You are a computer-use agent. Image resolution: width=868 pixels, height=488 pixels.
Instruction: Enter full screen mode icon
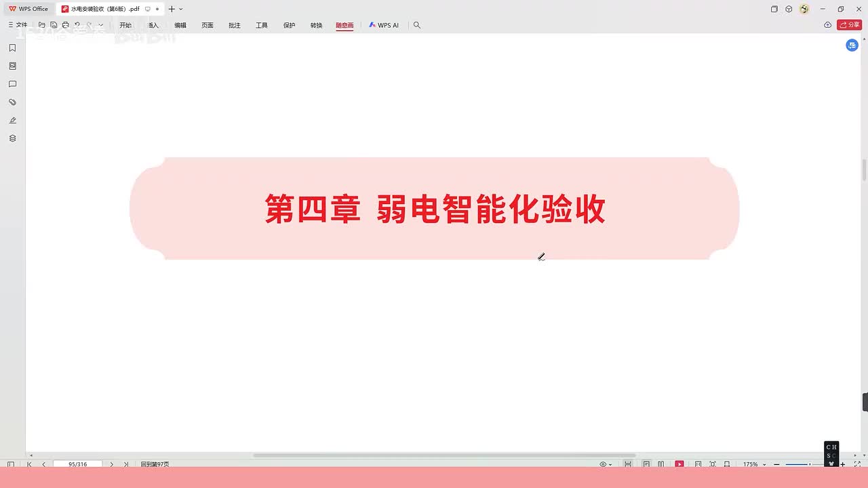[x=857, y=464]
